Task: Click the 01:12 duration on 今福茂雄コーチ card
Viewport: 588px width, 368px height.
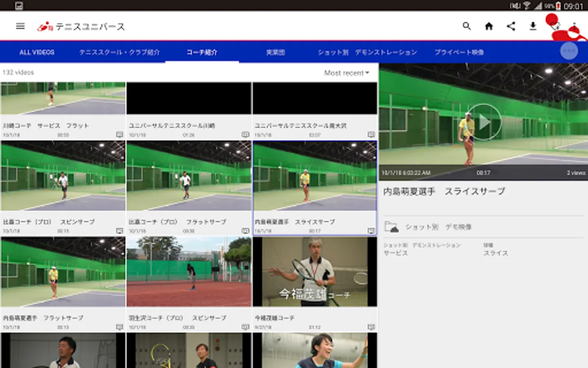Action: point(315,327)
